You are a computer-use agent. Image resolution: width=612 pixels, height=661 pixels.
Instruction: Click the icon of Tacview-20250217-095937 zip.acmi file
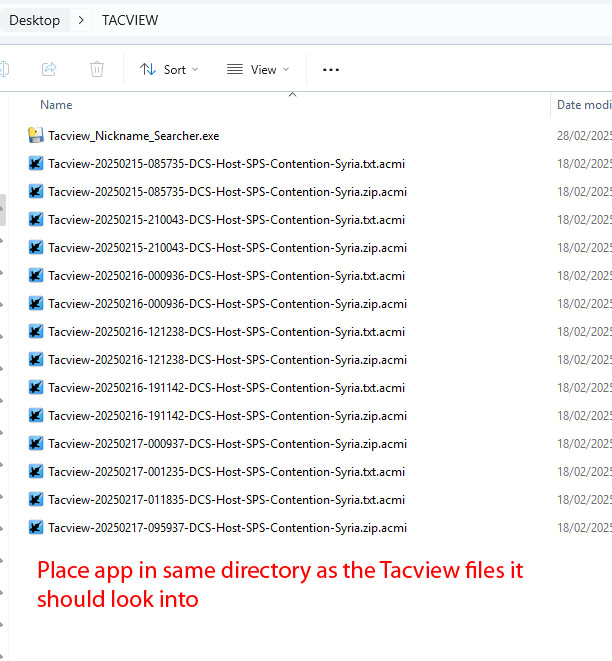tap(36, 528)
